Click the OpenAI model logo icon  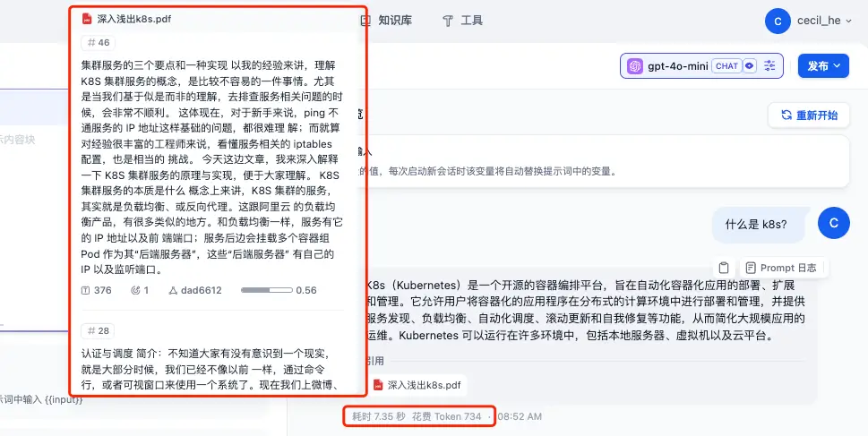pos(635,66)
